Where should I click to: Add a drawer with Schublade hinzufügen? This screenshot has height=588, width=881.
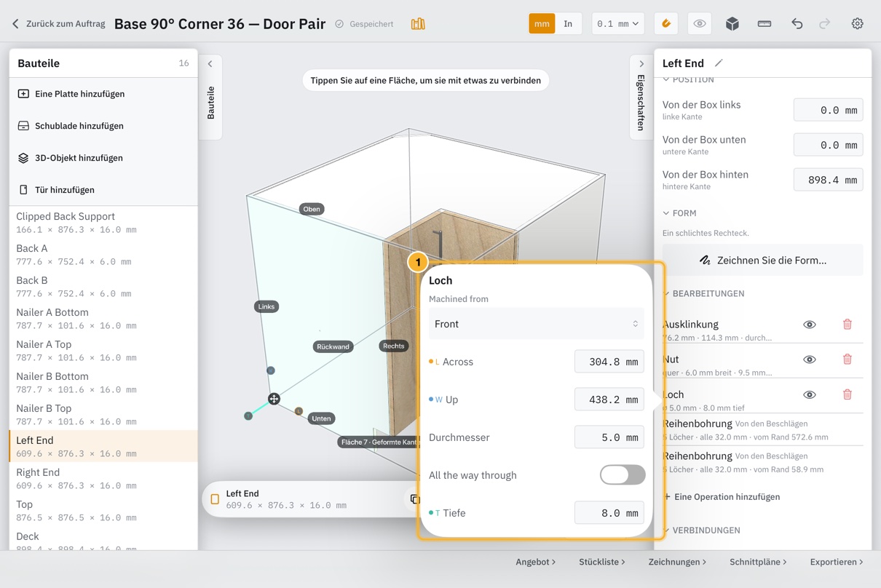[103, 126]
